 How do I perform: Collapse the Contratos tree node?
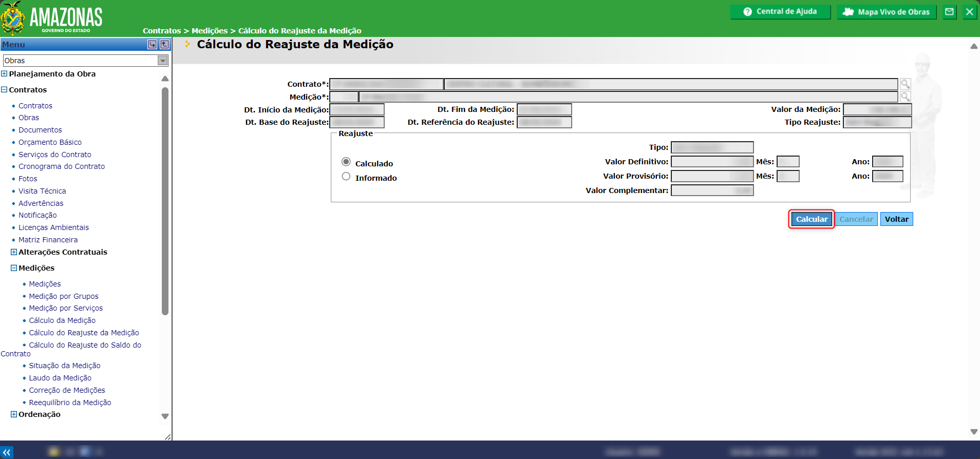tap(4, 89)
